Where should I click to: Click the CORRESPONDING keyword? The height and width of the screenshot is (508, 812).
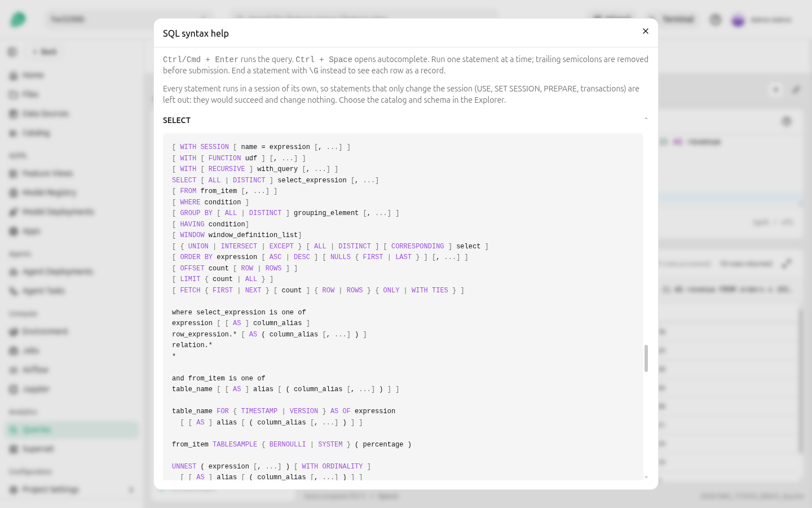click(418, 246)
